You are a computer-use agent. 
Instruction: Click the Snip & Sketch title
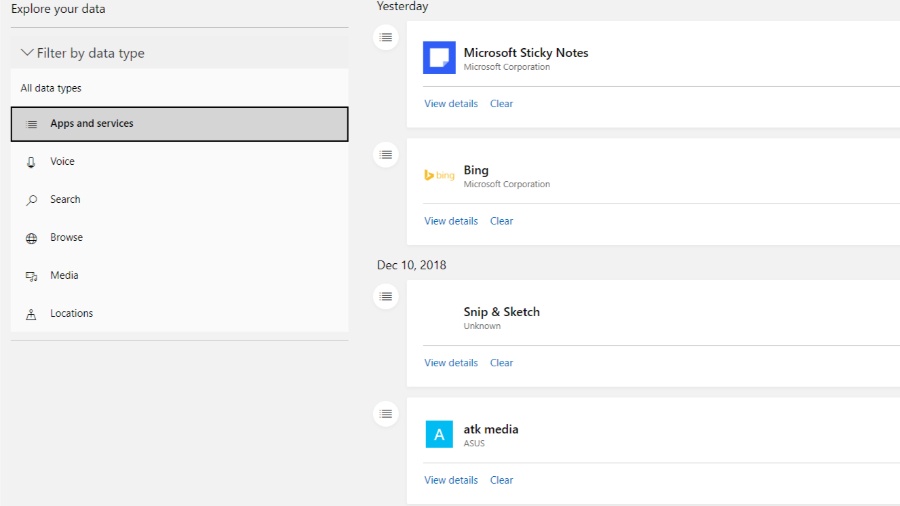coord(502,312)
